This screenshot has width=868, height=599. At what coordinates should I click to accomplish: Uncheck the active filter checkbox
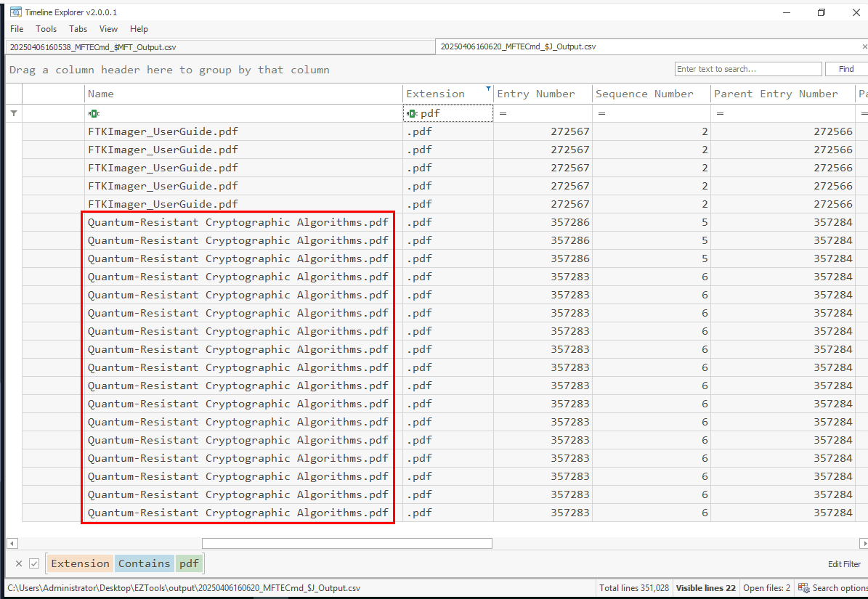click(34, 563)
